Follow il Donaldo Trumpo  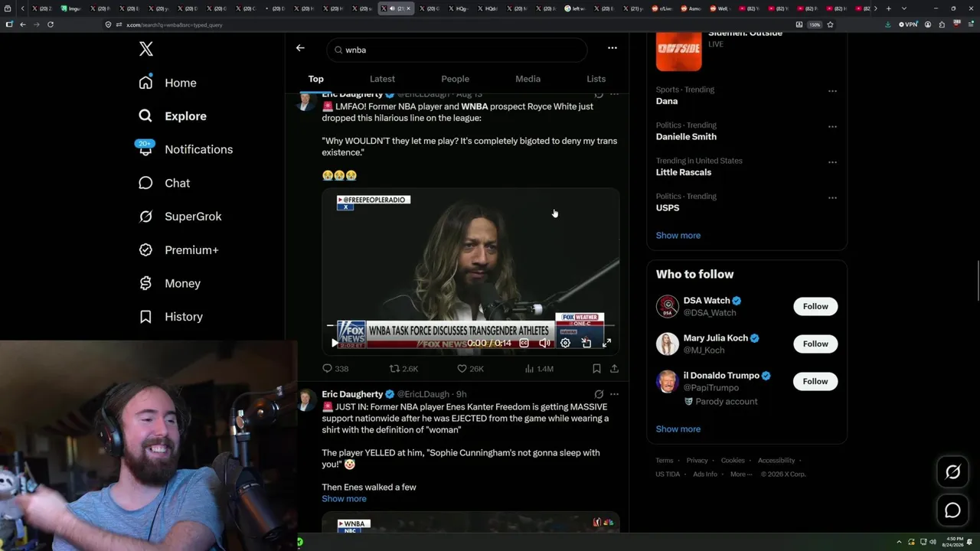pos(815,381)
